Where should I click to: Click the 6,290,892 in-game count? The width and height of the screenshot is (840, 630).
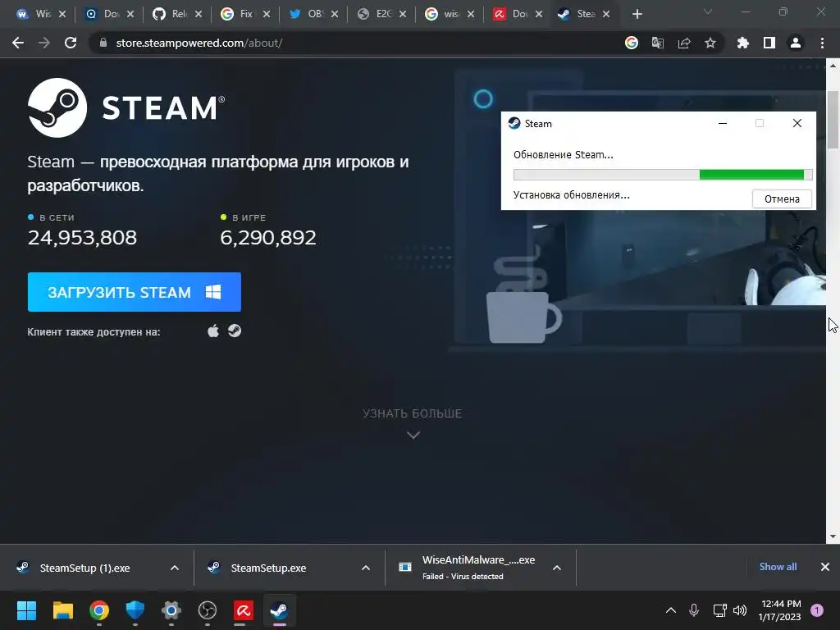[x=268, y=237]
